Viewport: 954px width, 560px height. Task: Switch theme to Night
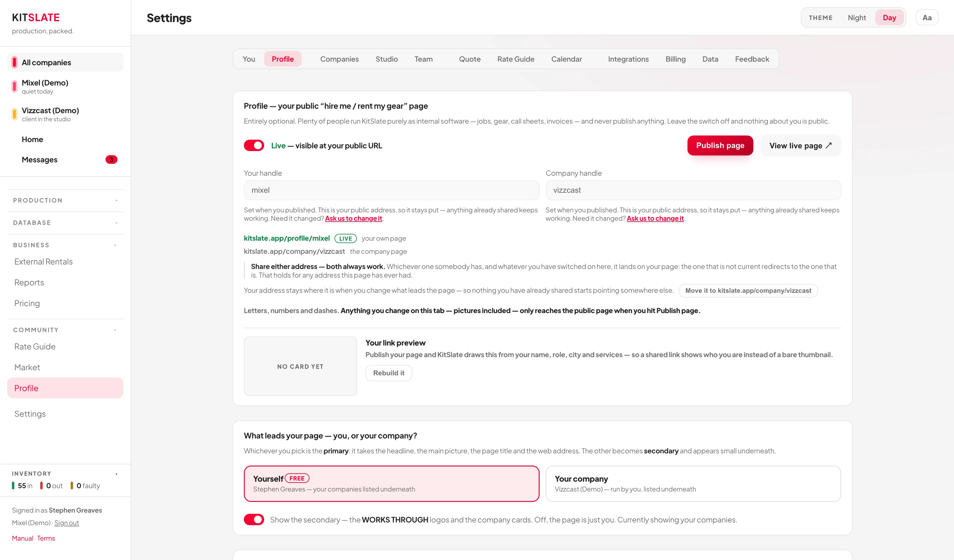click(x=857, y=18)
